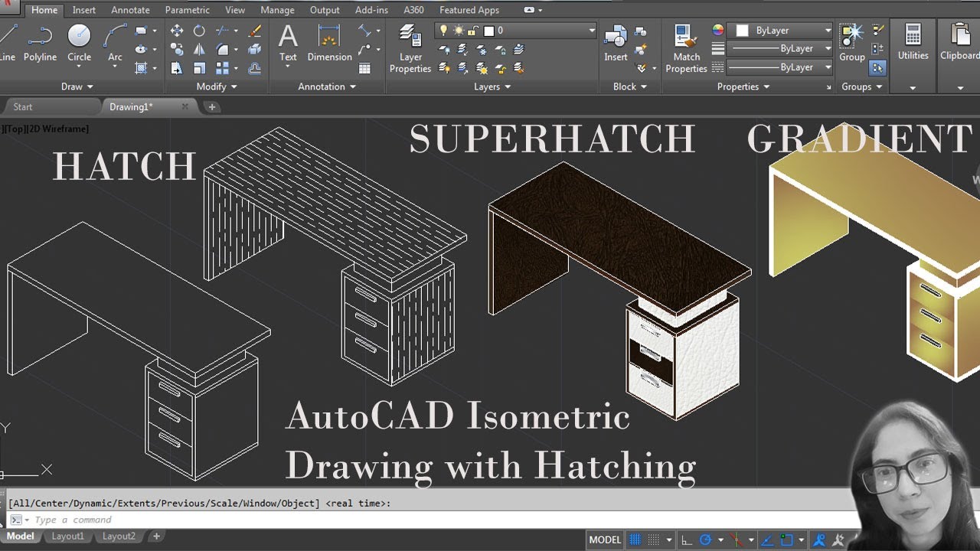
Task: Close the Drawing1 tab
Action: 185,106
